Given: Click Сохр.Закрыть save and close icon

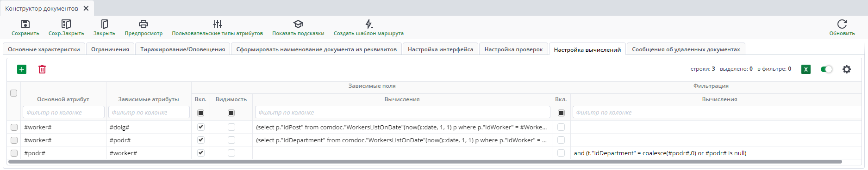Looking at the screenshot, I should (x=66, y=24).
